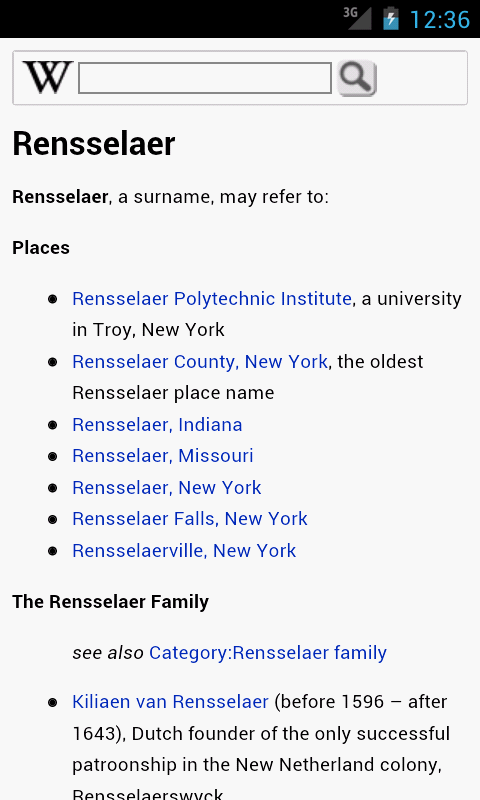
Task: Tap The Rensselaer Family section heading
Action: [x=111, y=602]
